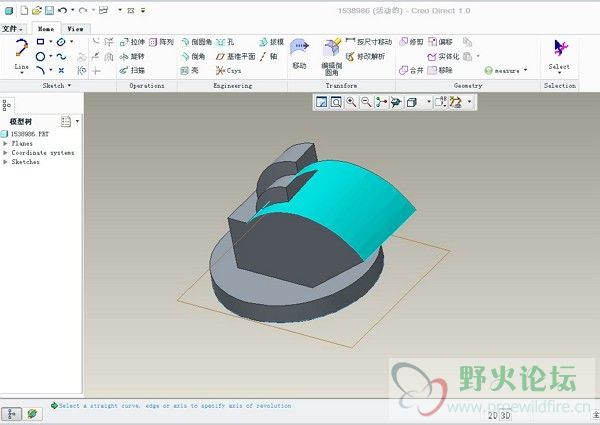The width and height of the screenshot is (600, 425).
Task: Click the 扫描 sweep tool
Action: [x=132, y=70]
